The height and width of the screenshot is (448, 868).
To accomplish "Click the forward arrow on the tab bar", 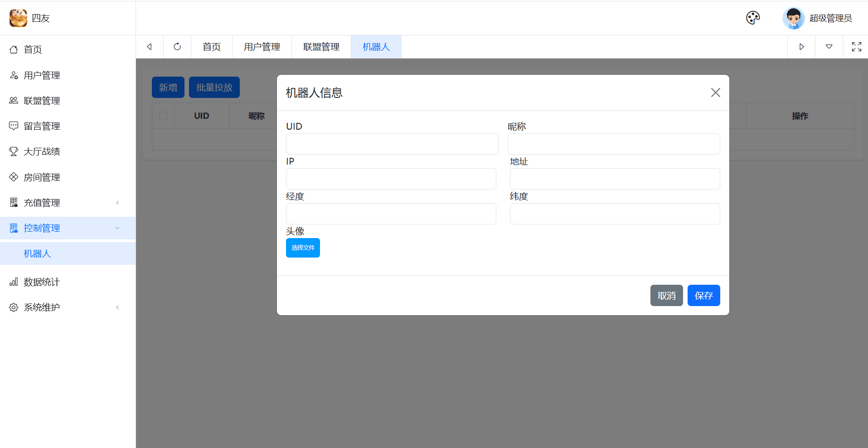I will tap(801, 47).
